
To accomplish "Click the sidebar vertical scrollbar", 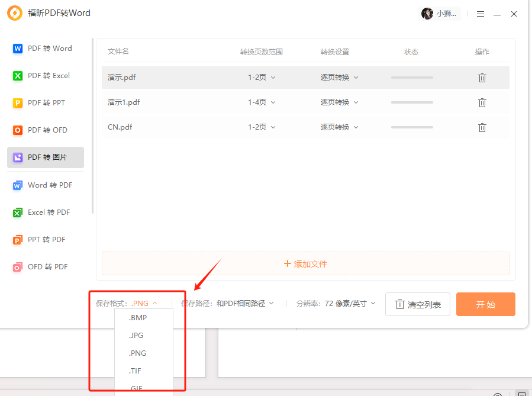I will [92, 126].
